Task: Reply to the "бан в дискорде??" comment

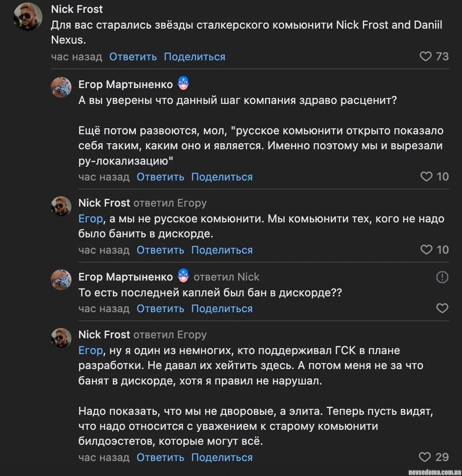Action: coord(160,308)
